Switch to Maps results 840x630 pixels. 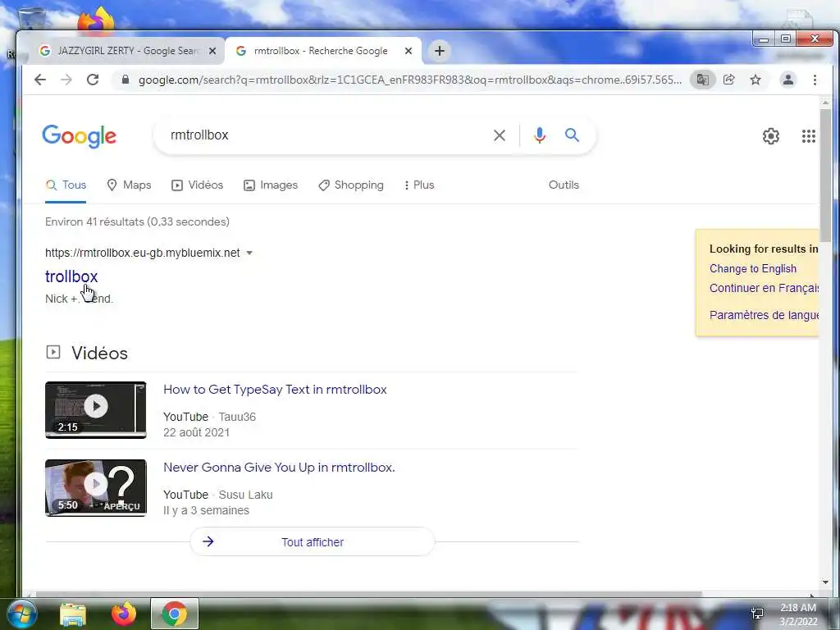click(x=129, y=185)
